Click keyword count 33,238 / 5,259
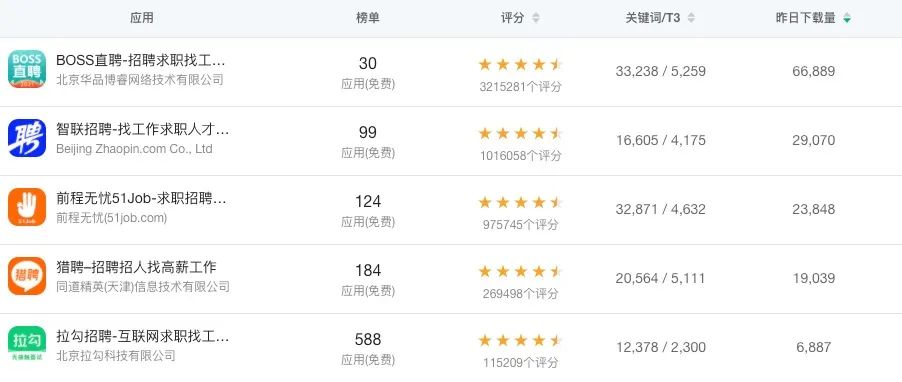Viewport: 902px width, 382px height. click(660, 71)
